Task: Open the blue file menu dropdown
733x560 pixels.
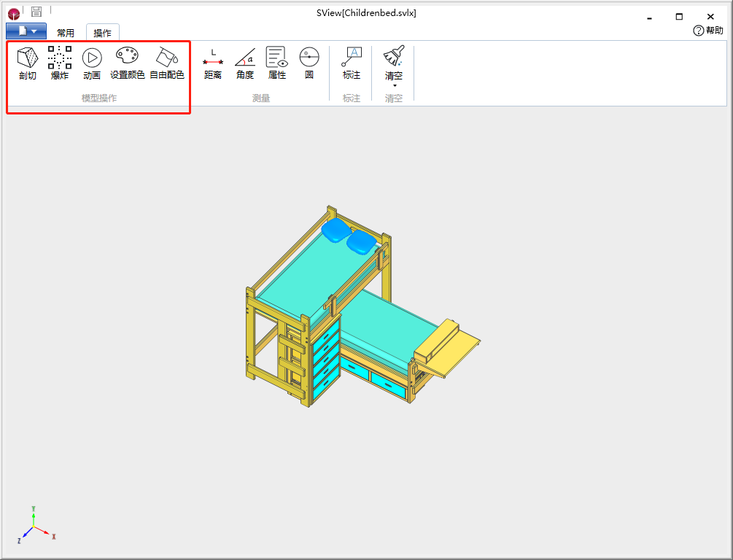Action: (26, 31)
